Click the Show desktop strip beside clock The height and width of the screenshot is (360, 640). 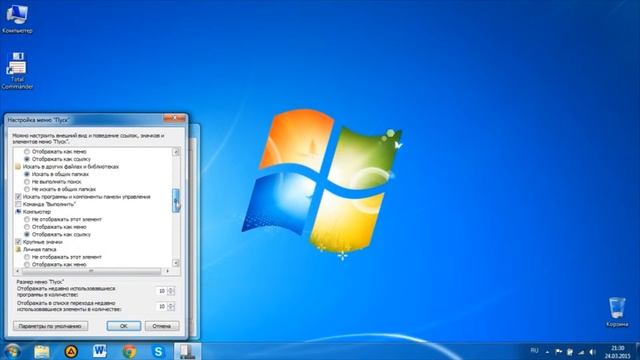tap(637, 351)
